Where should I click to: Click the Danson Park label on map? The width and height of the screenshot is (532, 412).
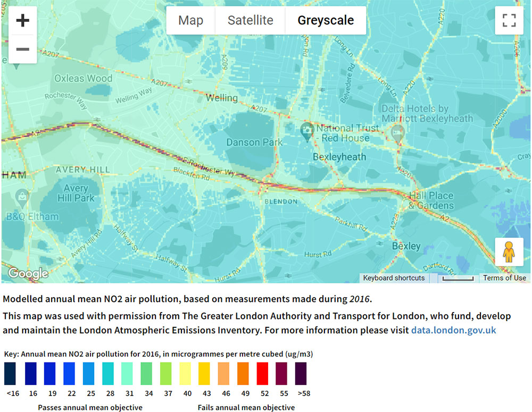[x=251, y=142]
